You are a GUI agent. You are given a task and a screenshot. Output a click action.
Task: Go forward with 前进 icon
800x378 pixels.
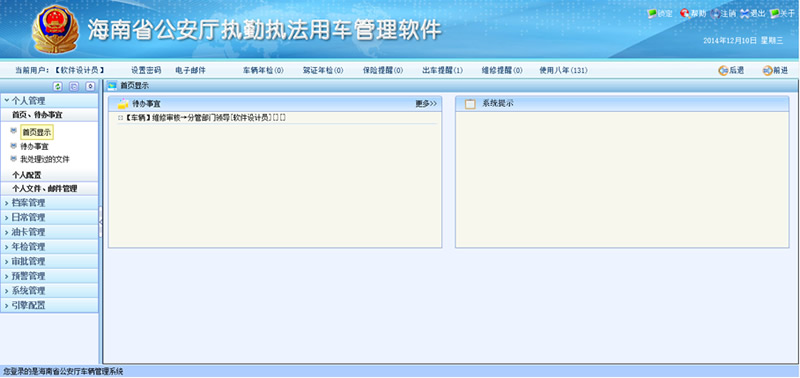click(x=767, y=71)
